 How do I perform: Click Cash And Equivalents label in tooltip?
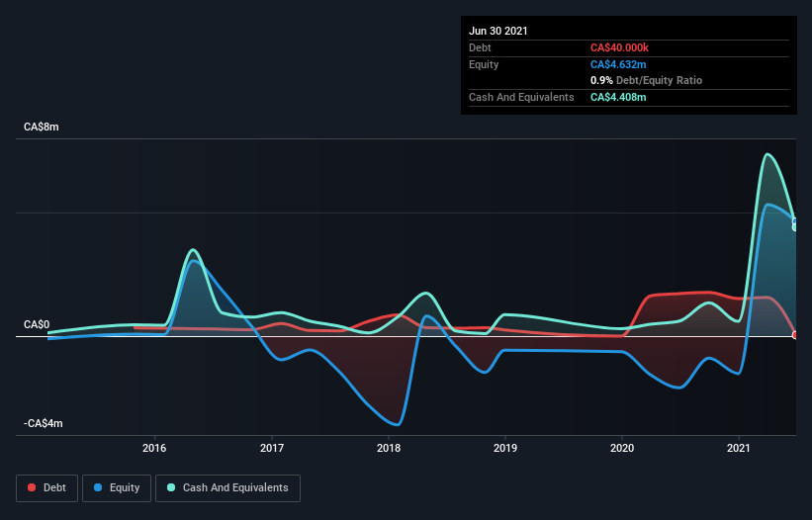point(521,97)
